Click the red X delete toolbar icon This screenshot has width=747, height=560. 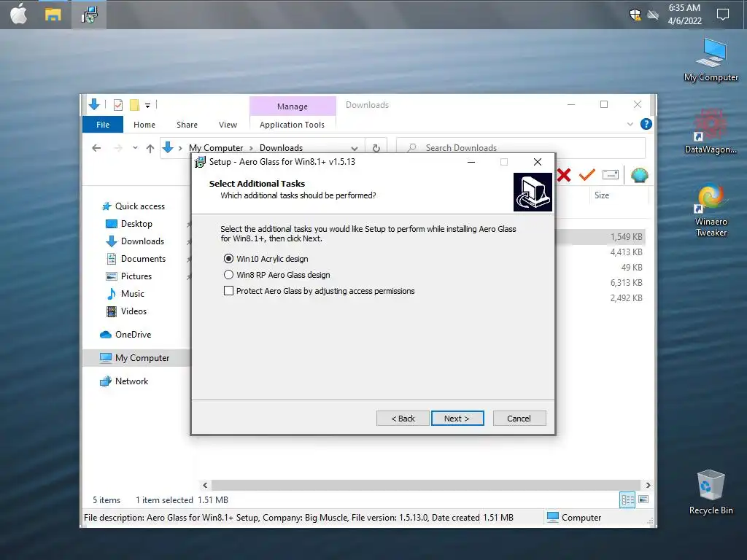pos(564,175)
